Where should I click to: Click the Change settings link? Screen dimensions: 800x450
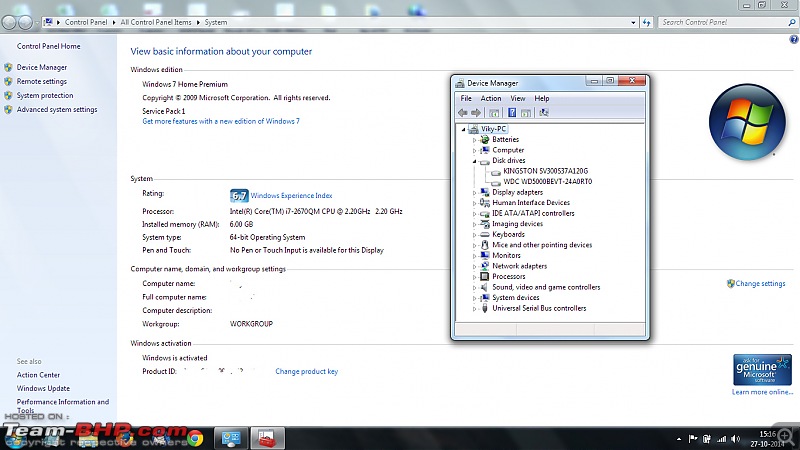[x=760, y=284]
